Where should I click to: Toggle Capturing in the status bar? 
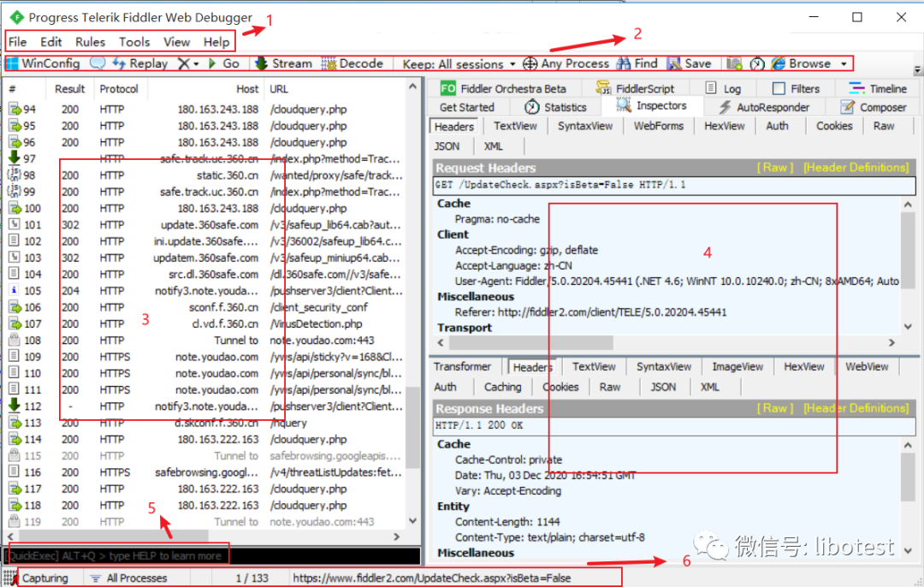(x=44, y=578)
